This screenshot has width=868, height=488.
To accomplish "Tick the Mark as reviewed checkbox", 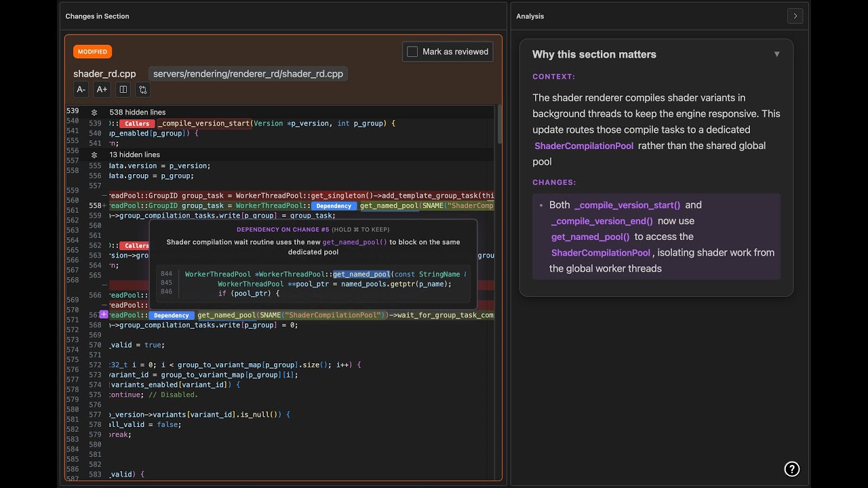I will tap(412, 52).
